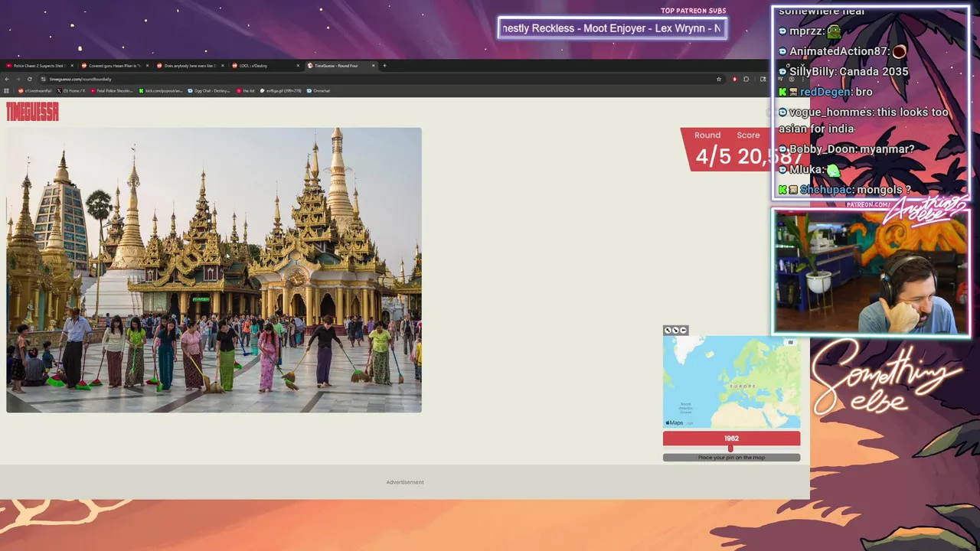
Task: Switch to Does anybody here tab
Action: click(190, 66)
